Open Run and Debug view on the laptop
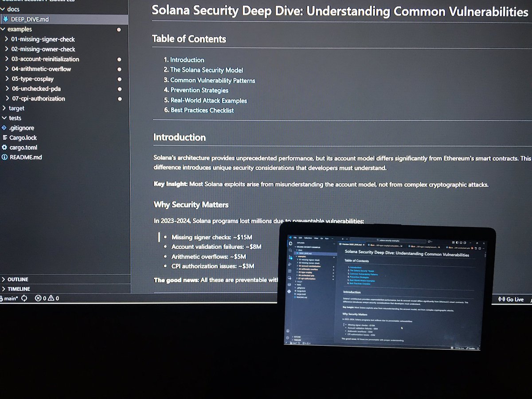Viewport: 532px width, 399px height. click(x=290, y=264)
